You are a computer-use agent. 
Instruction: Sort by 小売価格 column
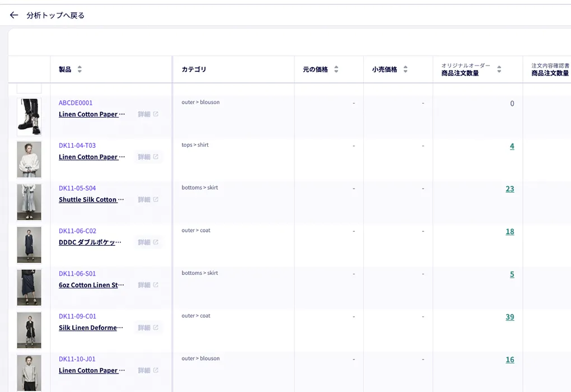tap(405, 69)
